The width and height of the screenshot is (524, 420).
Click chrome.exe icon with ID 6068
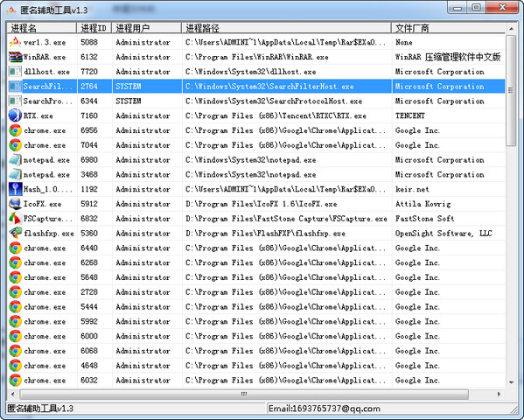pyautogui.click(x=15, y=351)
